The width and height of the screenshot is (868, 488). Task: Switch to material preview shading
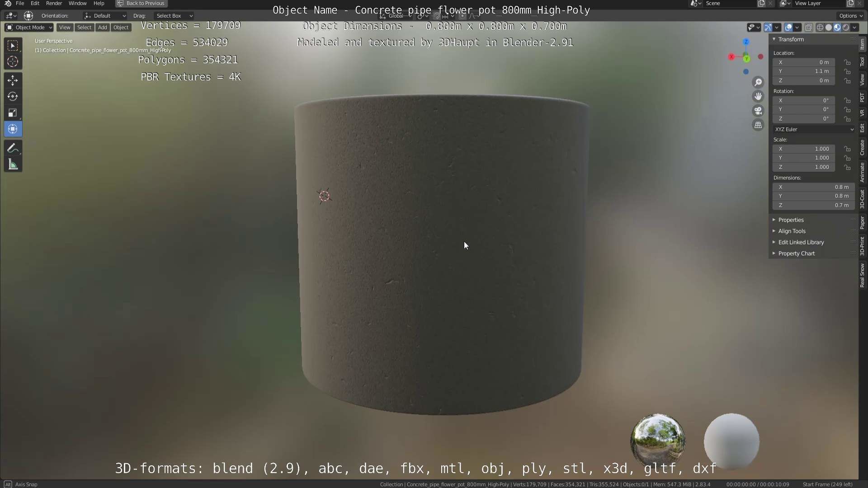pyautogui.click(x=837, y=28)
